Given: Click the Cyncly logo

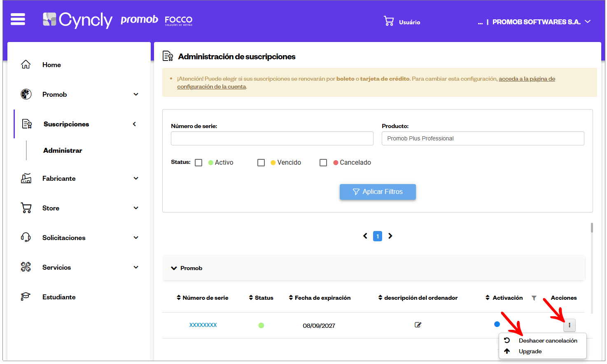Looking at the screenshot, I should tap(77, 20).
